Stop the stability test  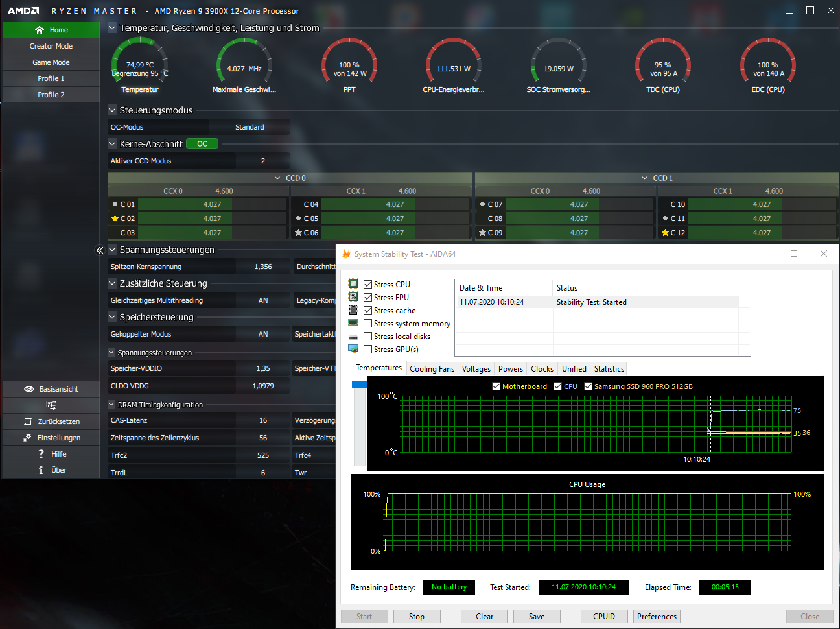point(417,617)
